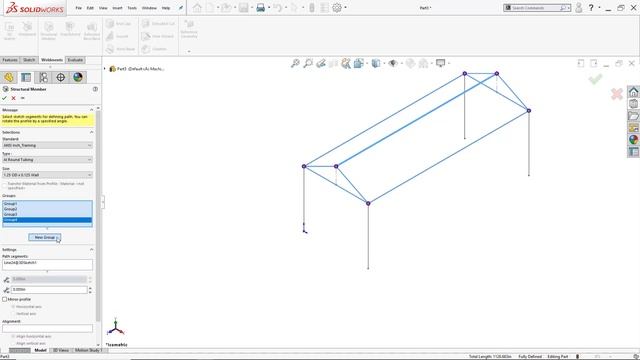Toggle Mirror profile checkbox
The width and height of the screenshot is (640, 360).
pyautogui.click(x=4, y=299)
